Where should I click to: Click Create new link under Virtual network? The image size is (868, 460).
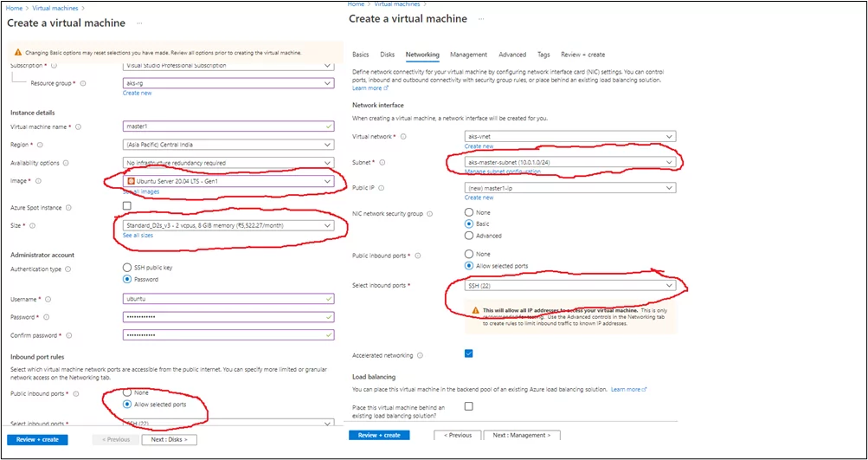pos(479,146)
